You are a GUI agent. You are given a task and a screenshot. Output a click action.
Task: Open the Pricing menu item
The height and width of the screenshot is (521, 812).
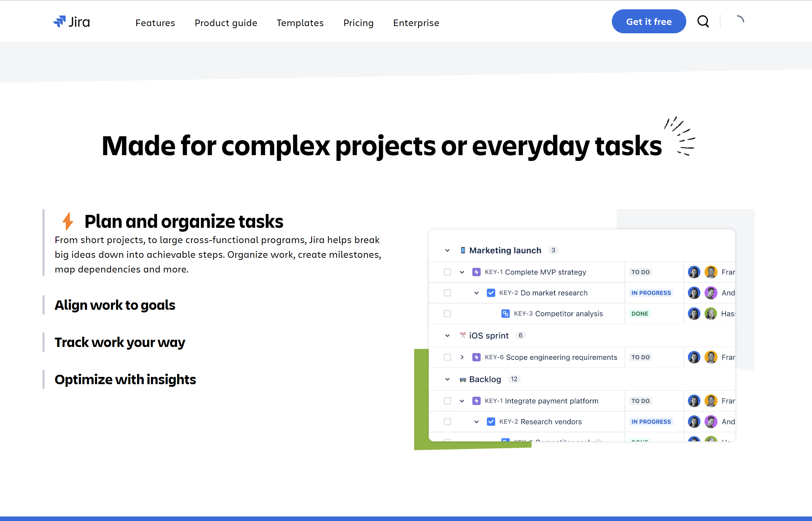click(357, 22)
